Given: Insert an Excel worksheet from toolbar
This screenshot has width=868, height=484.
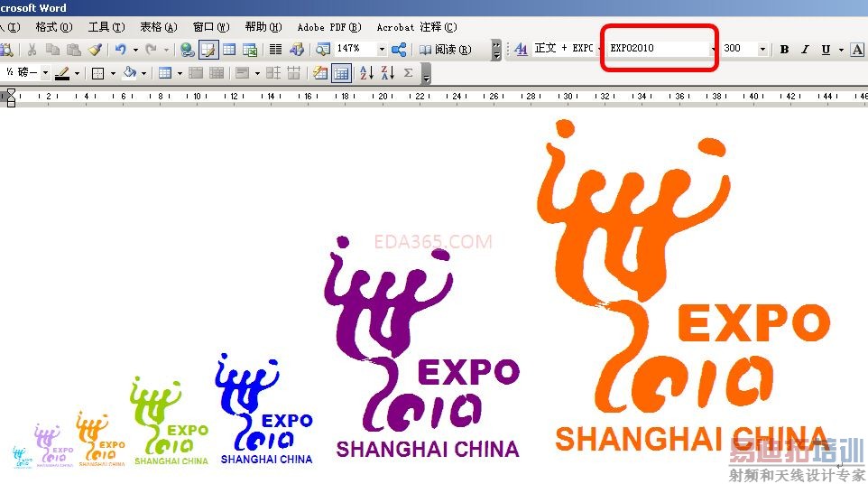Looking at the screenshot, I should 250,50.
